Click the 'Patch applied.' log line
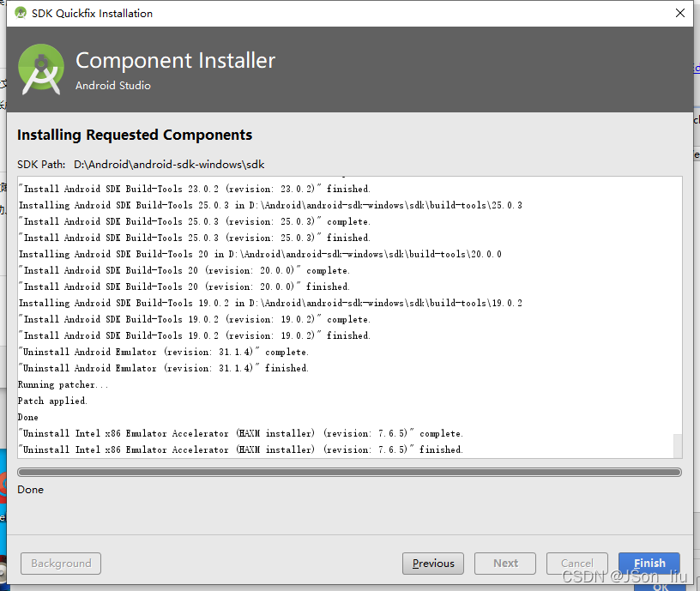Viewport: 700px width, 591px height. (x=52, y=401)
